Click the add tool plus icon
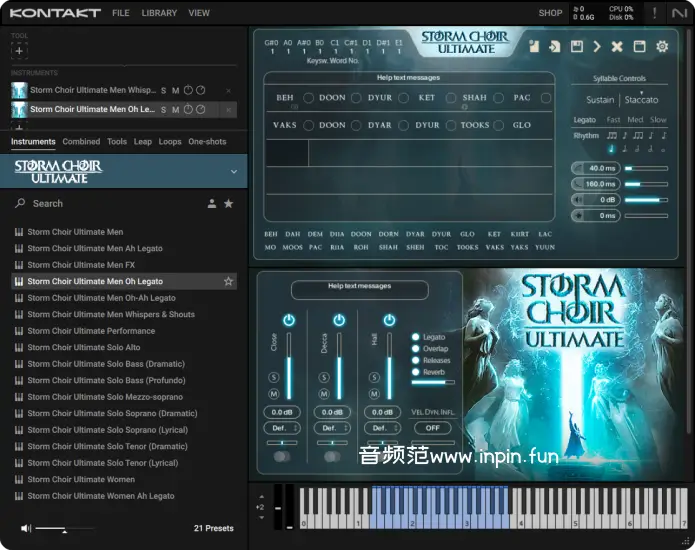The width and height of the screenshot is (695, 550). [x=20, y=50]
